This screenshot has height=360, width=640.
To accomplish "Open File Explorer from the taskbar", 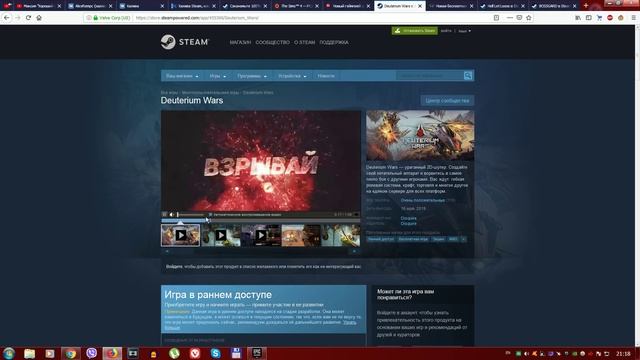I will point(29,353).
